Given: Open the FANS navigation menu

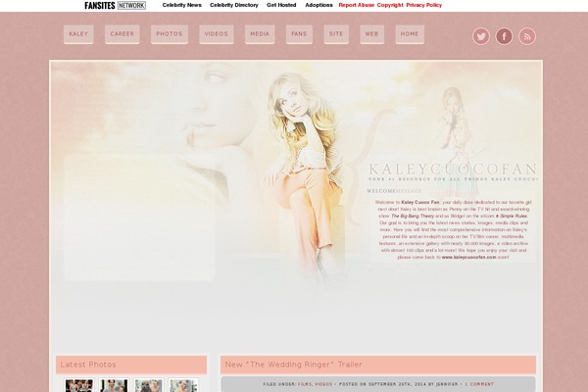Looking at the screenshot, I should [299, 34].
